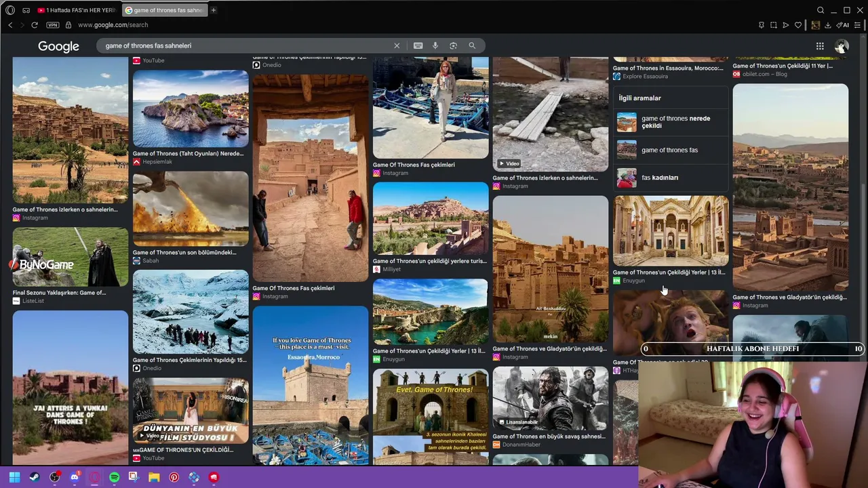Select the 'game of thrones fas sahne' tab

pyautogui.click(x=164, y=10)
